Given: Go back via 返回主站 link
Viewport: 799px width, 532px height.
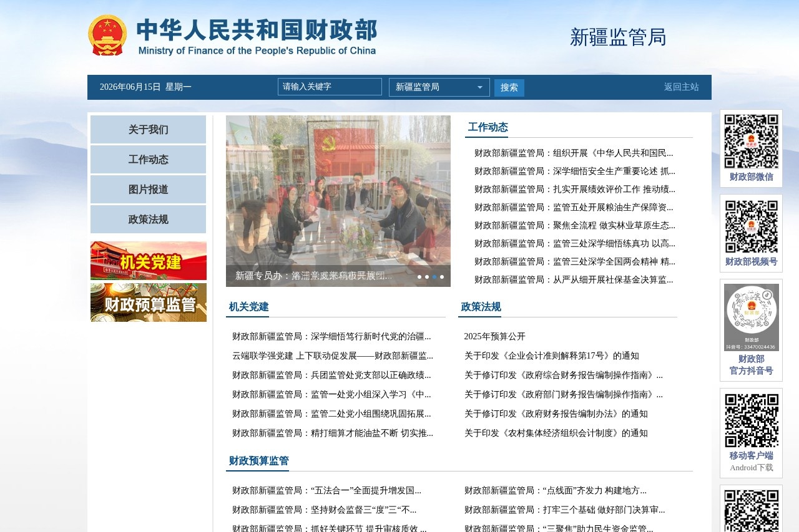Looking at the screenshot, I should [x=682, y=87].
